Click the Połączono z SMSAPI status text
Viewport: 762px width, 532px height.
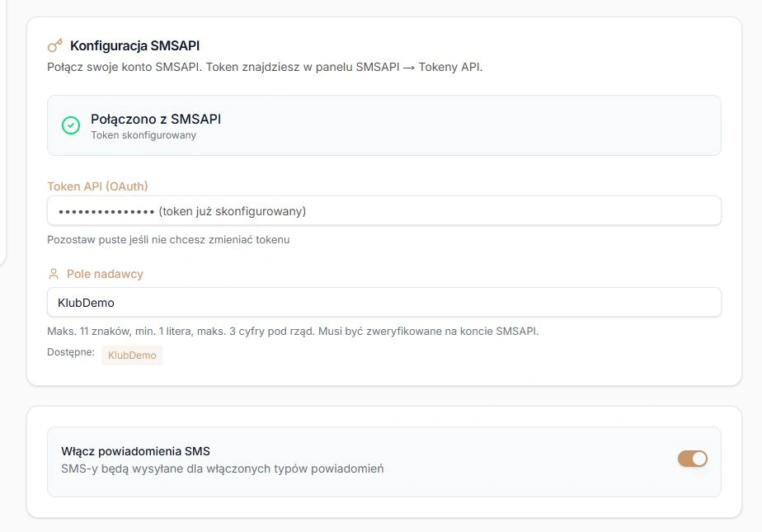point(156,119)
